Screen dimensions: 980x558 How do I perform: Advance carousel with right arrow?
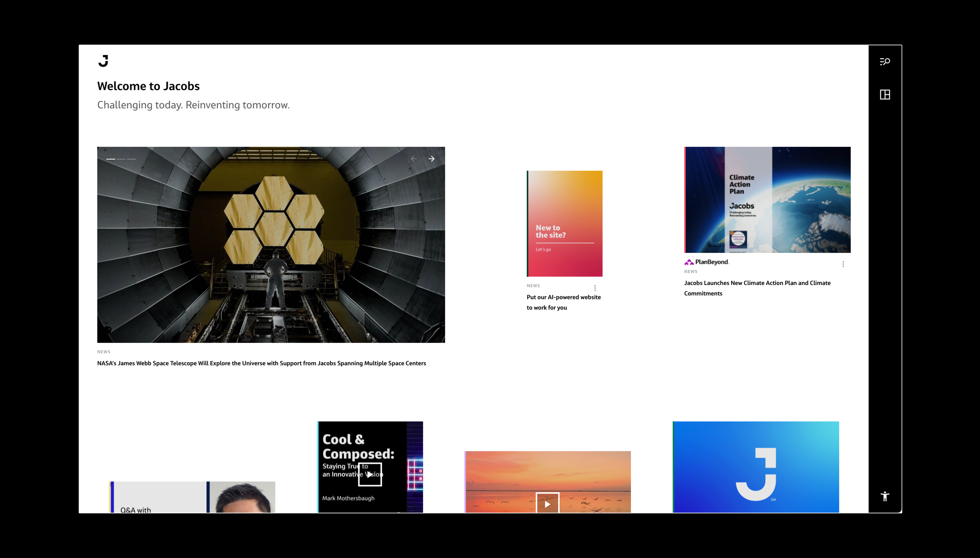coord(432,159)
